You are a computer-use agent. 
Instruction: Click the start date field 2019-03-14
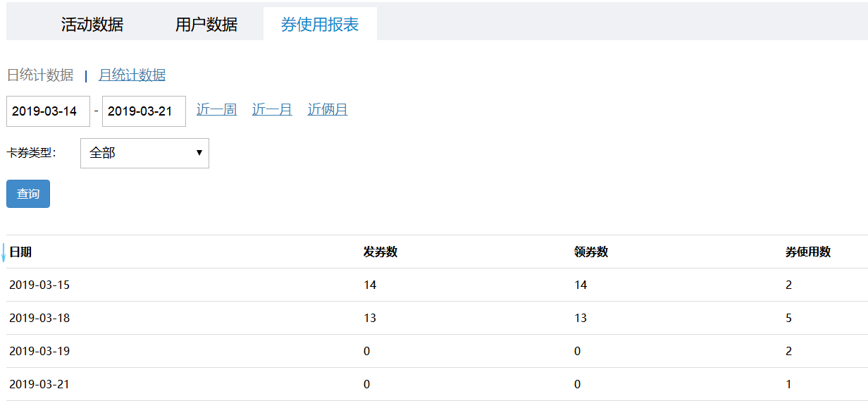tap(48, 111)
